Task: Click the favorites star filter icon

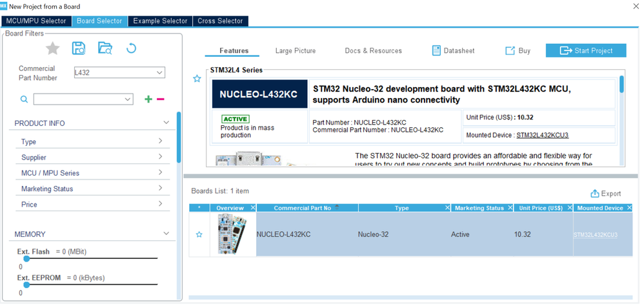Action: 52,48
